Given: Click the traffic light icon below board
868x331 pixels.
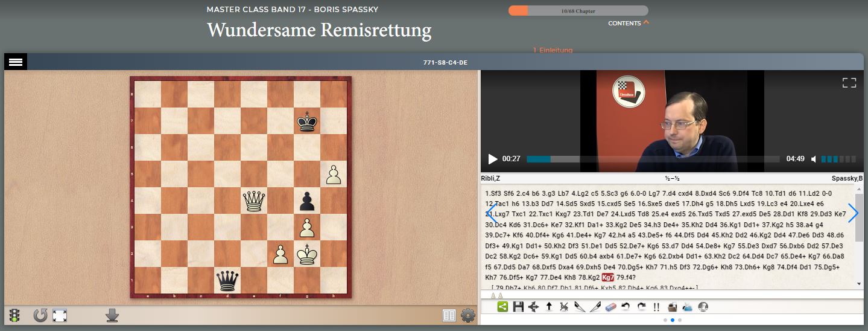Looking at the screenshot, I should 14,315.
